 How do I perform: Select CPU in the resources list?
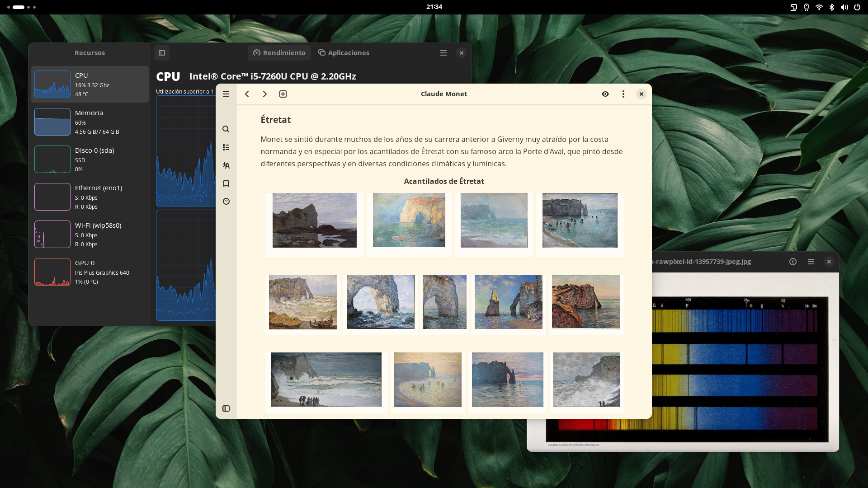[x=90, y=84]
